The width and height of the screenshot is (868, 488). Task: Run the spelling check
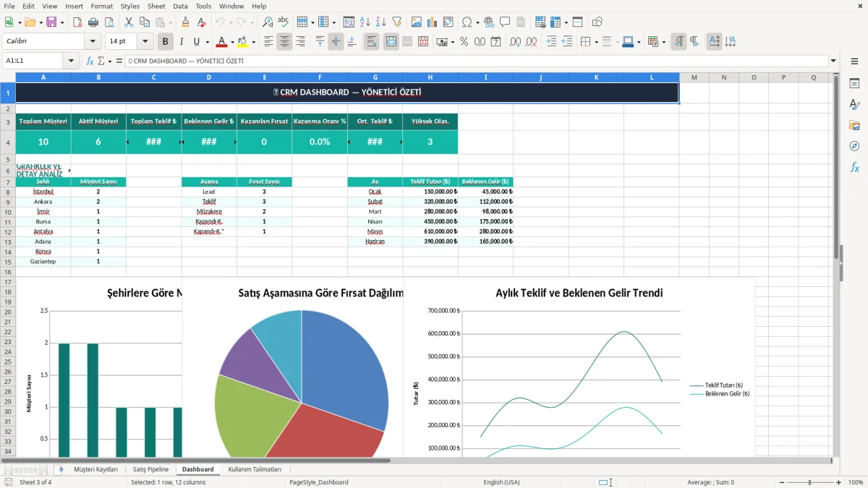(284, 22)
